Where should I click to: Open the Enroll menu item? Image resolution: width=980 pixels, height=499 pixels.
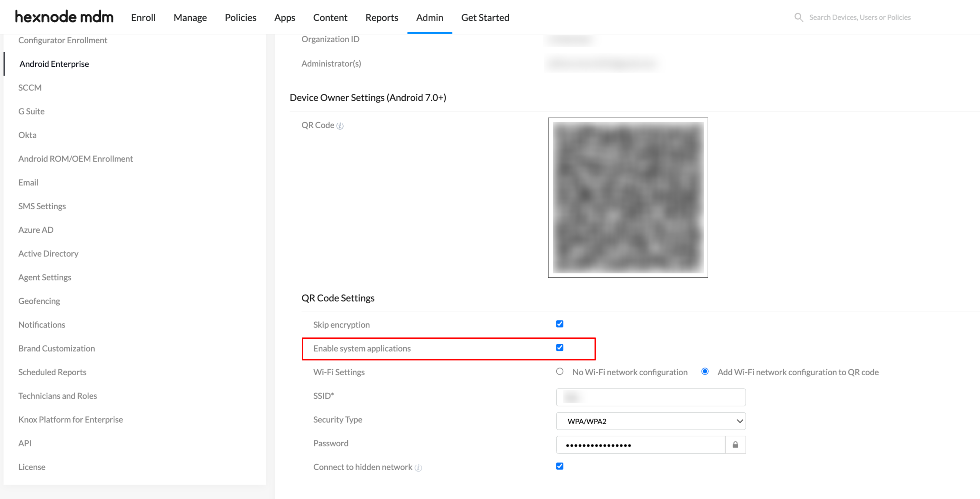click(x=143, y=17)
